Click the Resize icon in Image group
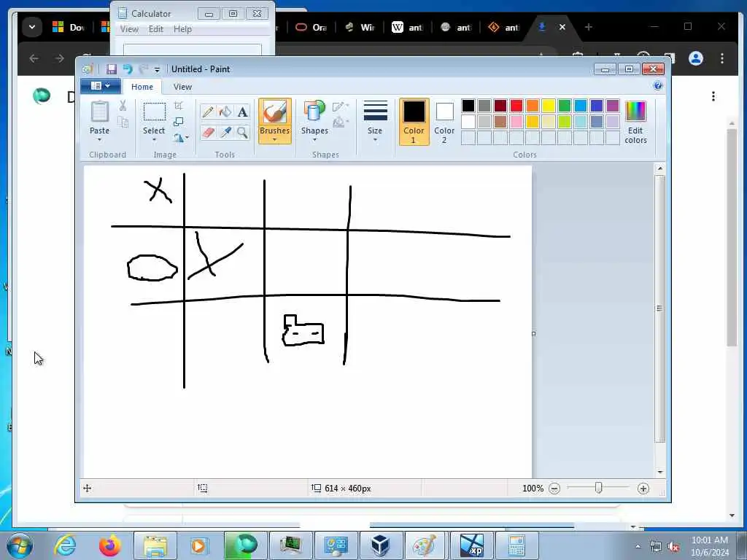This screenshot has width=747, height=560. [x=179, y=122]
